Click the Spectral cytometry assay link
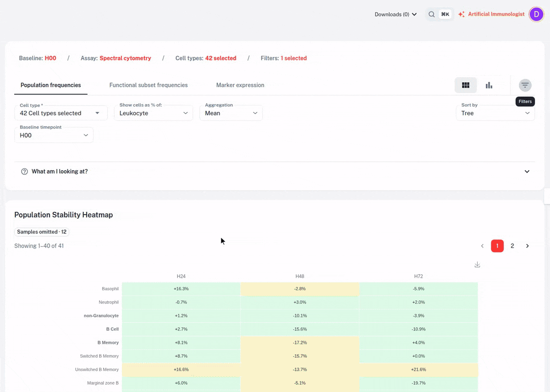This screenshot has height=392, width=550. (x=125, y=58)
